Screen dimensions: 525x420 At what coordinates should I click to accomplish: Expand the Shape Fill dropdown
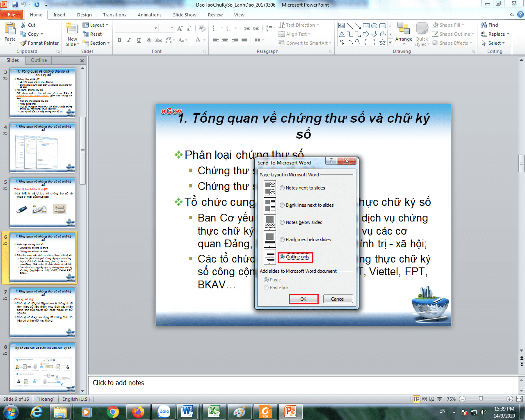[450, 25]
